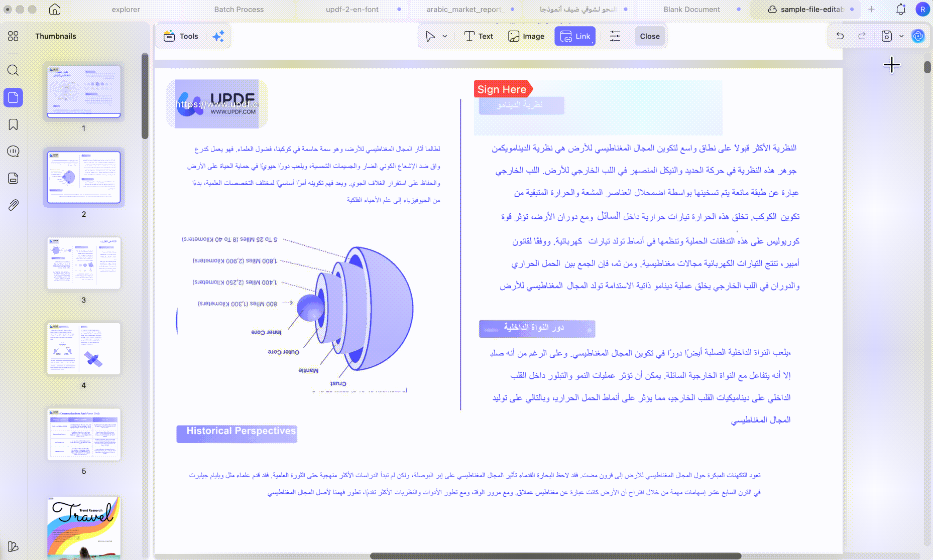
Task: Select the pointer arrow tool
Action: (430, 36)
